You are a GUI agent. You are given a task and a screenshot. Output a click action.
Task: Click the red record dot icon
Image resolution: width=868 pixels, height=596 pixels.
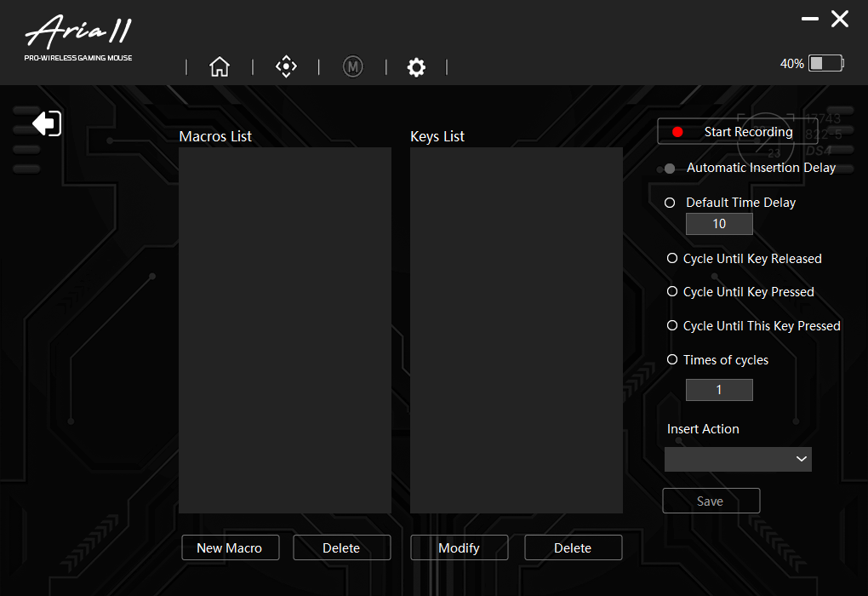(x=677, y=132)
